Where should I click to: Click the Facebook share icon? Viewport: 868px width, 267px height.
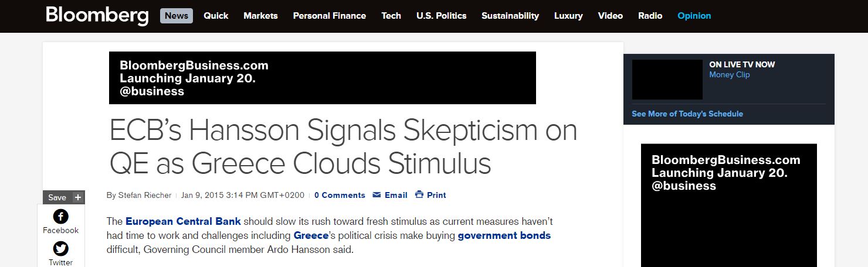[60, 217]
